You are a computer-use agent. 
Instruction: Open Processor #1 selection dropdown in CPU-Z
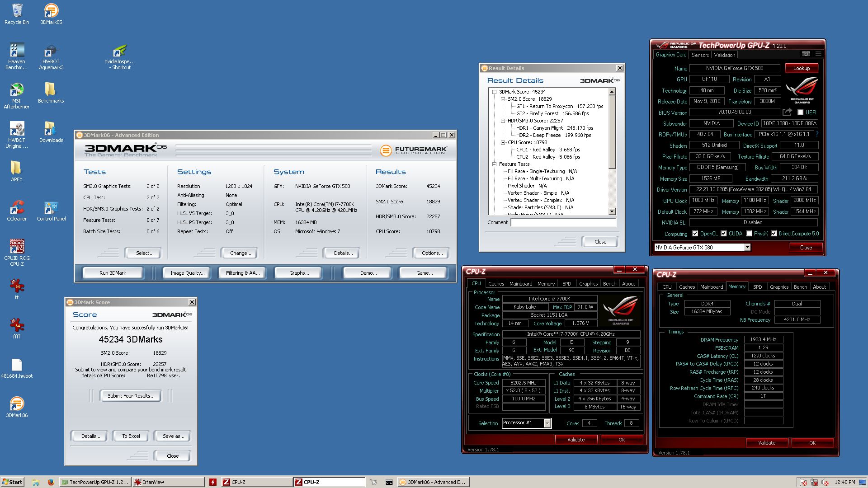point(547,423)
